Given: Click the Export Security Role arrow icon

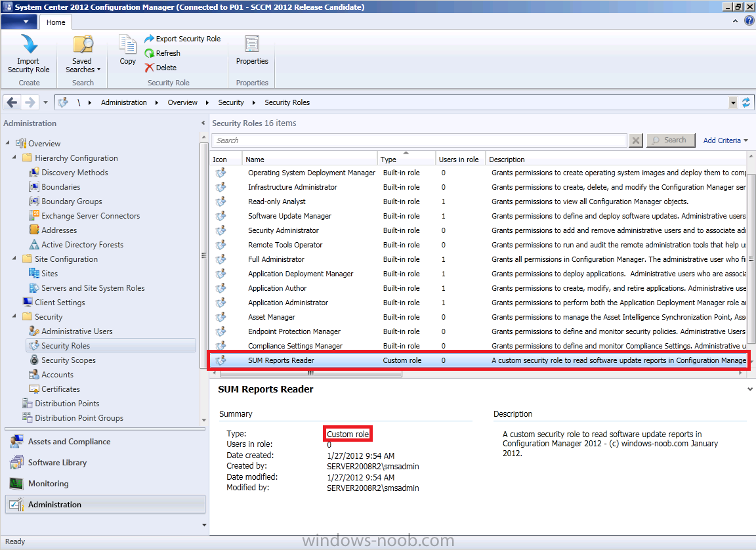Looking at the screenshot, I should 150,39.
